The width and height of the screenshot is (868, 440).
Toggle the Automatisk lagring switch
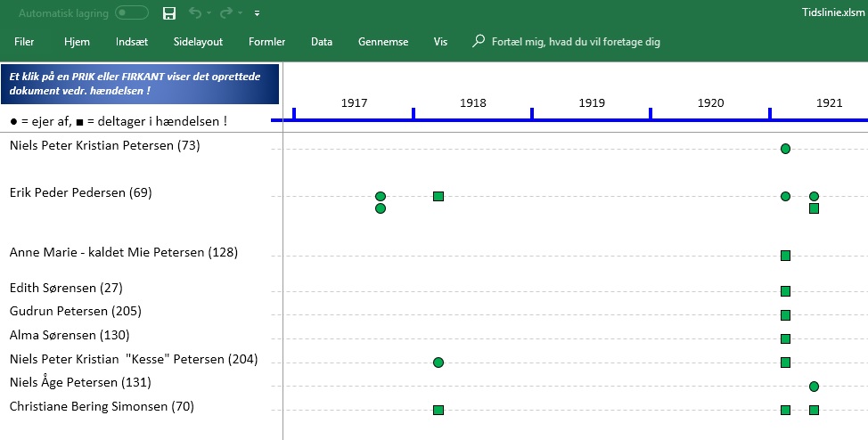132,12
